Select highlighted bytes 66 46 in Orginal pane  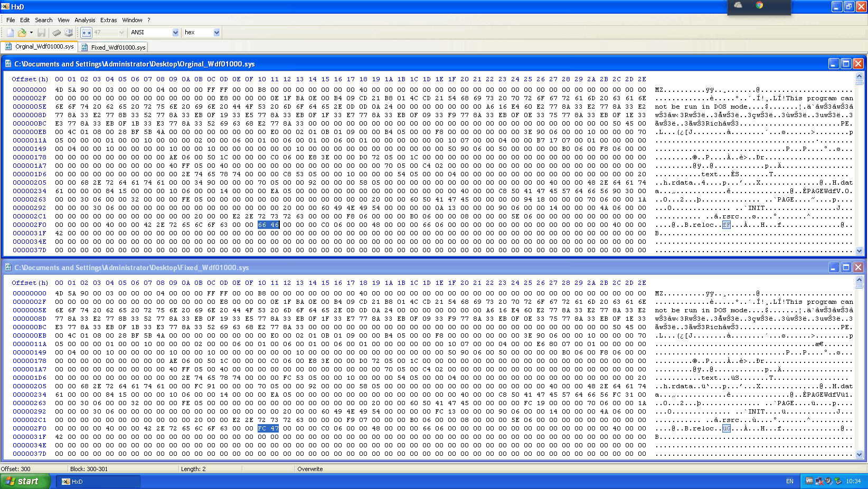coord(268,225)
